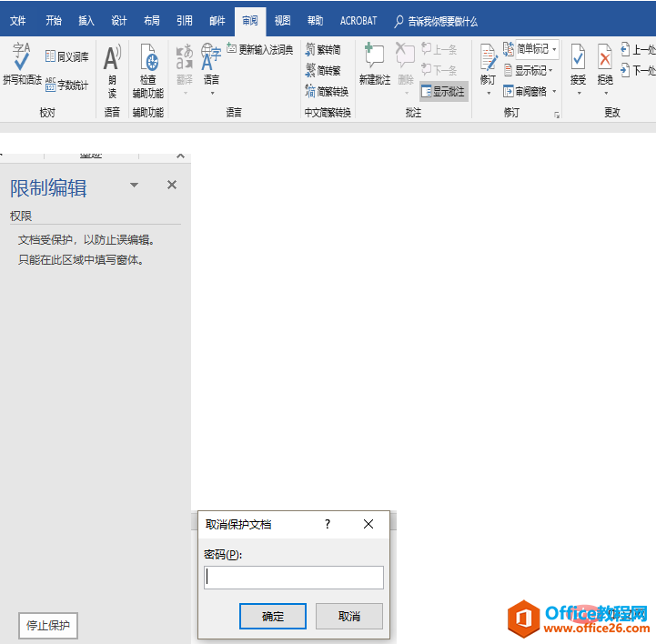Expand the Accept (接受) dropdown arrow
Viewport: 656px width, 644px height.
pyautogui.click(x=579, y=93)
